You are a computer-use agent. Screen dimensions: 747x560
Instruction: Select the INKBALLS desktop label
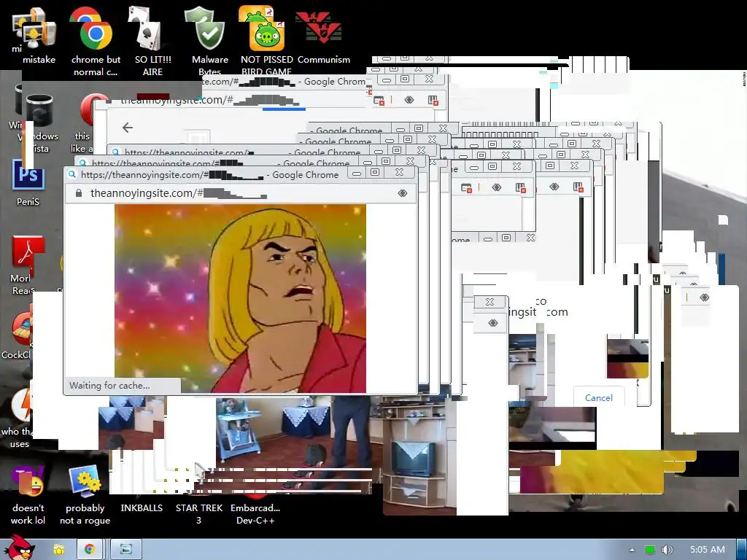pyautogui.click(x=142, y=508)
